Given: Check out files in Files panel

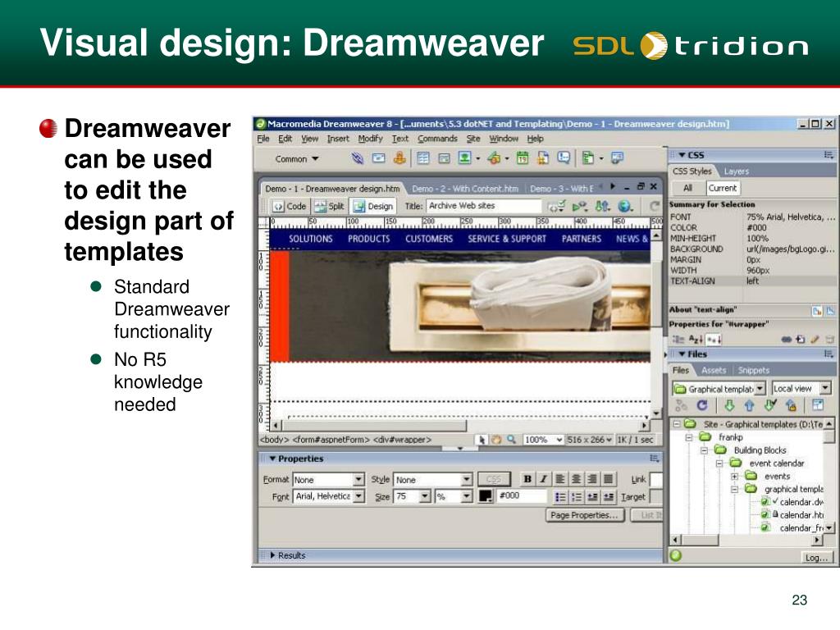Looking at the screenshot, I should [x=769, y=405].
